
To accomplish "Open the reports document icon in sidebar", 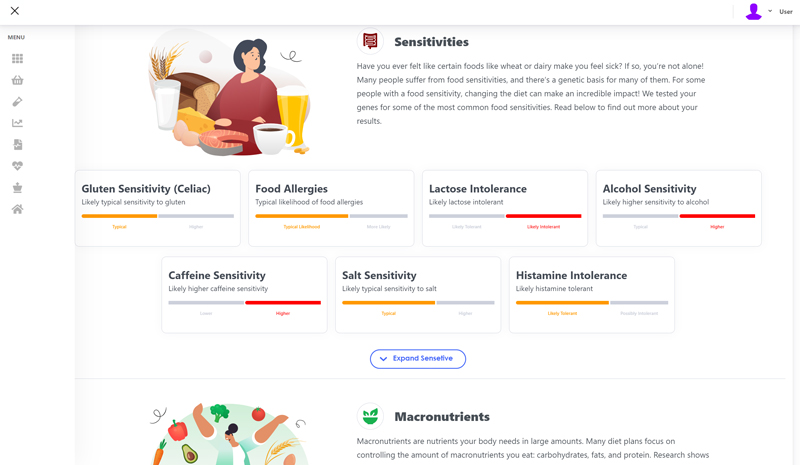I will 18,144.
